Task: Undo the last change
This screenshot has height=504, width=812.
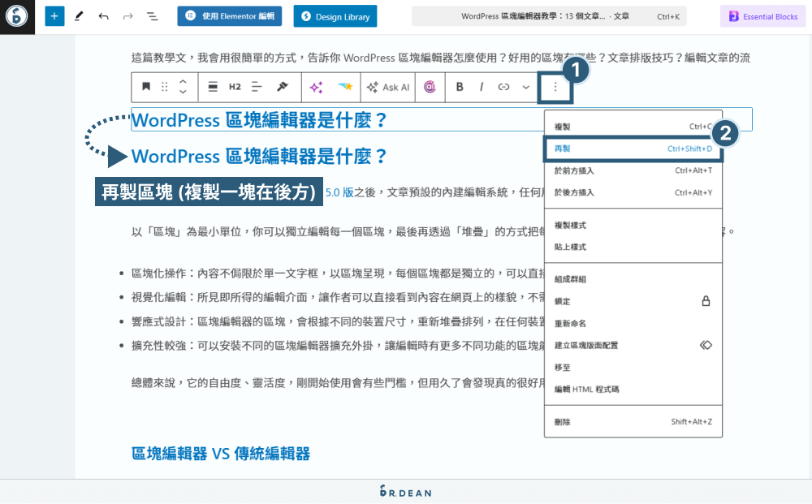Action: pos(103,15)
